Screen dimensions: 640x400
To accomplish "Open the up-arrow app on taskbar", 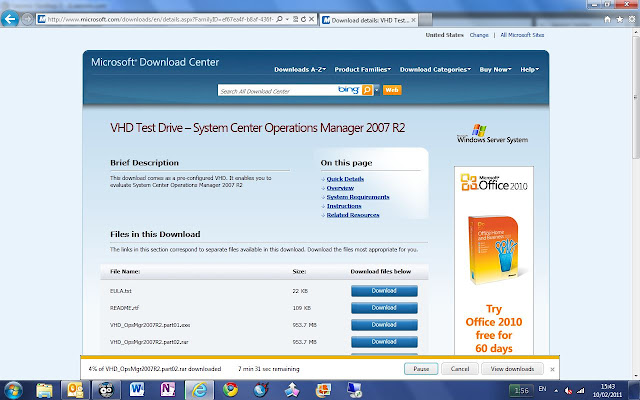I will pyautogui.click(x=292, y=390).
